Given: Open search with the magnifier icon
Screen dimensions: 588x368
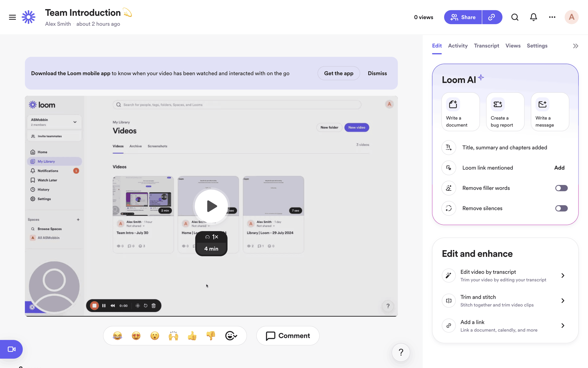Looking at the screenshot, I should (x=515, y=17).
